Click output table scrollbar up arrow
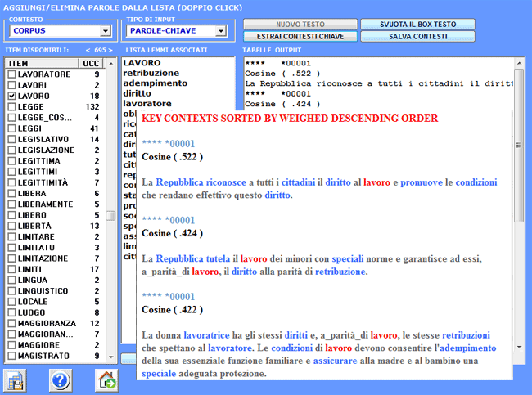The image size is (532, 395). [519, 63]
